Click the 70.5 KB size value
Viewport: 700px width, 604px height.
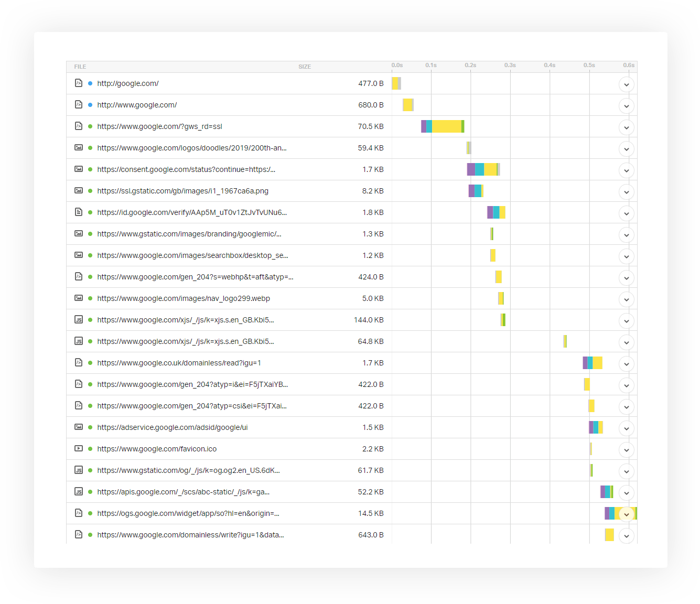click(371, 126)
